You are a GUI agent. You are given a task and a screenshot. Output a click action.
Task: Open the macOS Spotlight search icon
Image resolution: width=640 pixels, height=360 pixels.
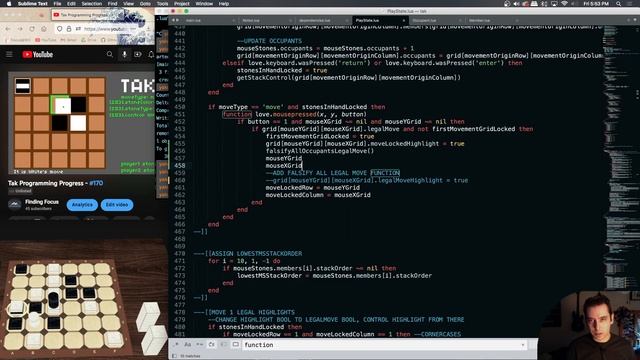(619, 4)
